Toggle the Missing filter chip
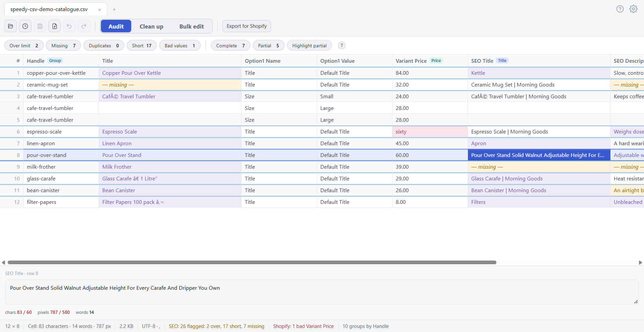The image size is (644, 332). (63, 46)
